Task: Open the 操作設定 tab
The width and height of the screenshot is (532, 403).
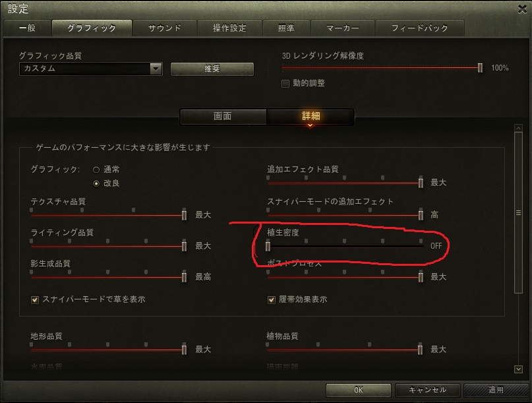Action: pyautogui.click(x=229, y=28)
